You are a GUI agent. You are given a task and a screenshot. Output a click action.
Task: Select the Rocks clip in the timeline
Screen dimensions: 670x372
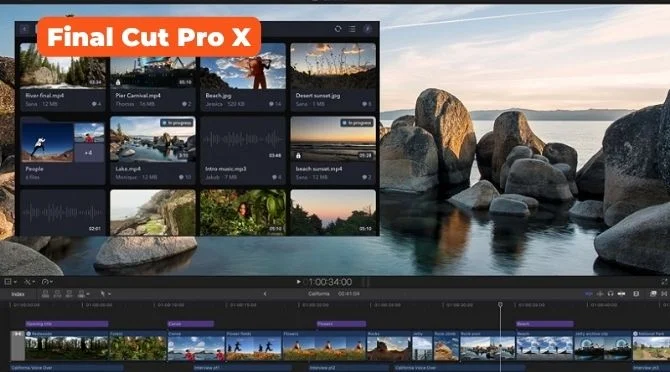389,346
